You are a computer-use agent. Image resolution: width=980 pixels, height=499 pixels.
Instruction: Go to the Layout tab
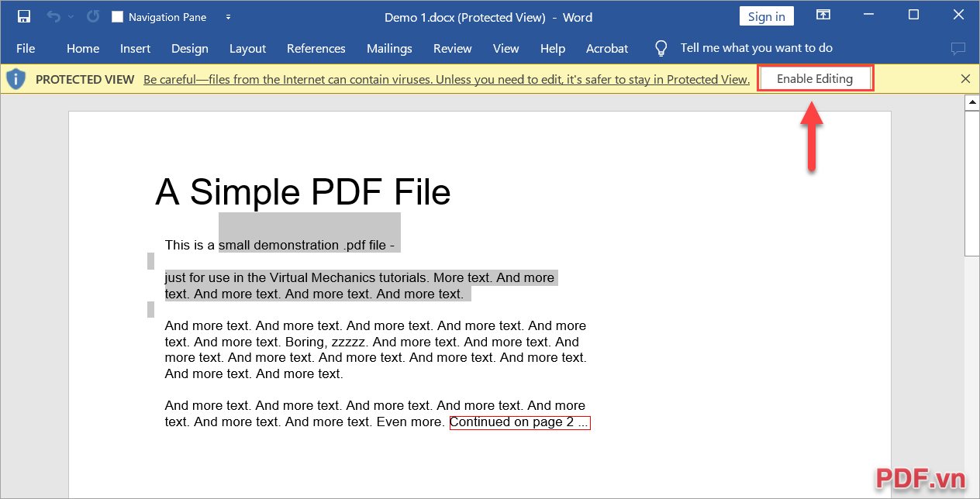point(248,48)
